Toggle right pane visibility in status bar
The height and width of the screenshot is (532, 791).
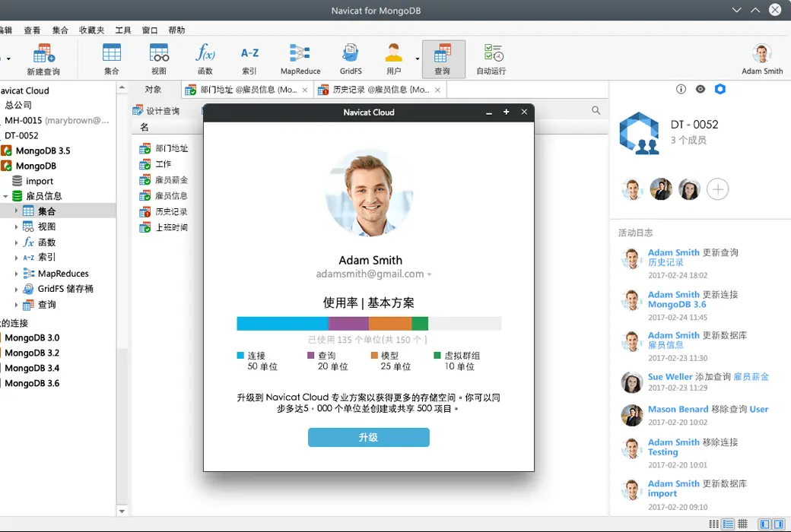coord(779,524)
